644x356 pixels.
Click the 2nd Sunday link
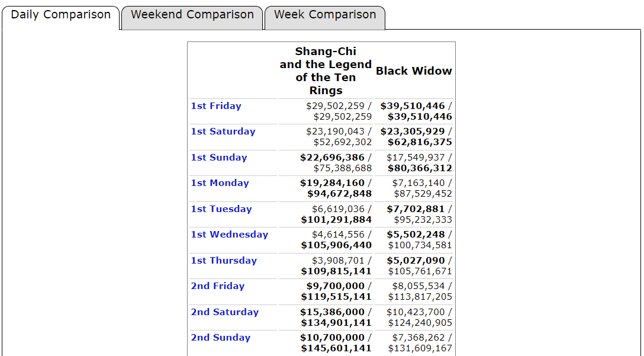click(220, 338)
